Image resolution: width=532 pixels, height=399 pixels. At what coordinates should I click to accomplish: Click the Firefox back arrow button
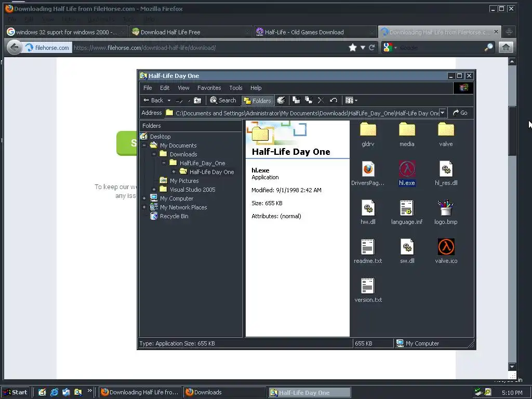coord(14,47)
